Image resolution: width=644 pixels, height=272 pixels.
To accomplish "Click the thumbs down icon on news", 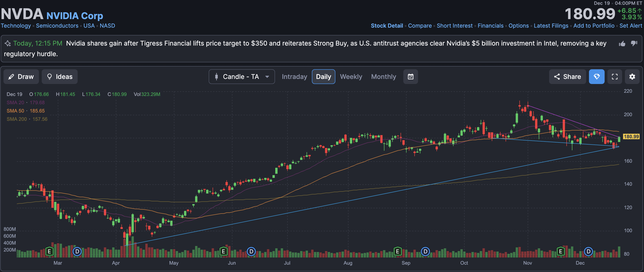I will (x=634, y=43).
